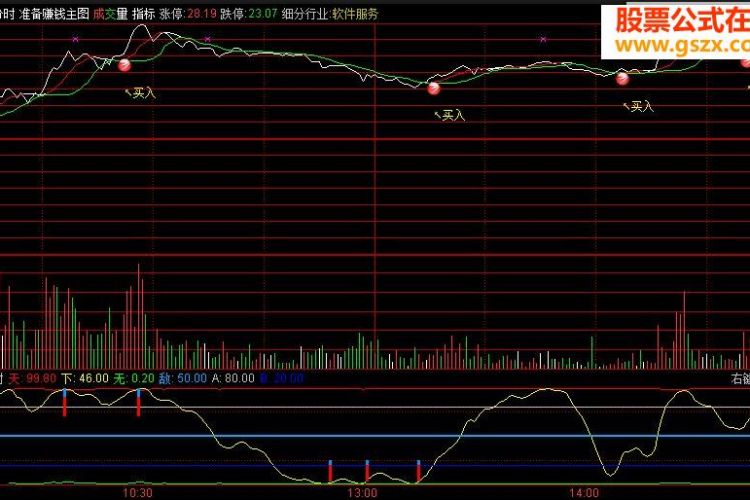Click the A: 80.00 indicator value

233,378
